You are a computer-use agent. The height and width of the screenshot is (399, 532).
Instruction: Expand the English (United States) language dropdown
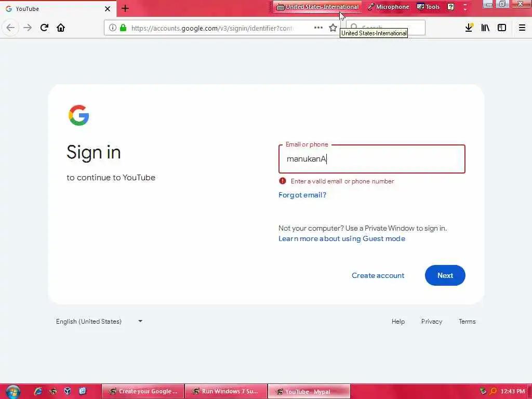point(99,321)
